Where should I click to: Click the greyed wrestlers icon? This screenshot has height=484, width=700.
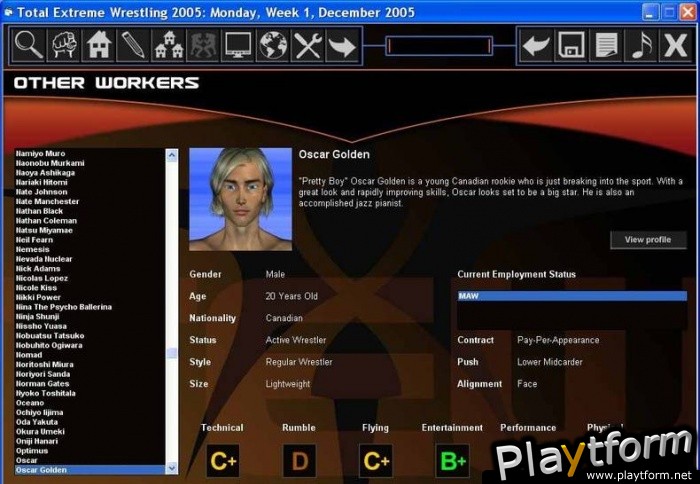pos(203,45)
